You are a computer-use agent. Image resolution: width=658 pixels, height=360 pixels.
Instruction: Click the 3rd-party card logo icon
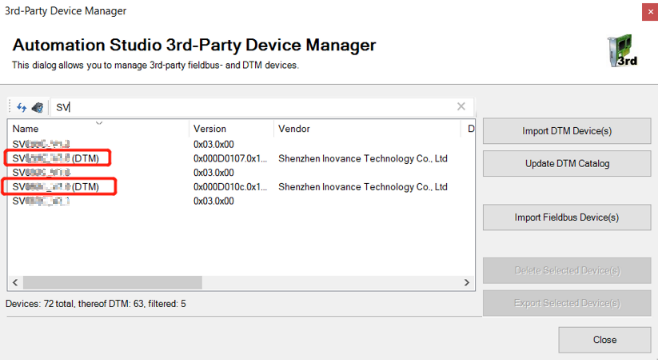pos(622,51)
